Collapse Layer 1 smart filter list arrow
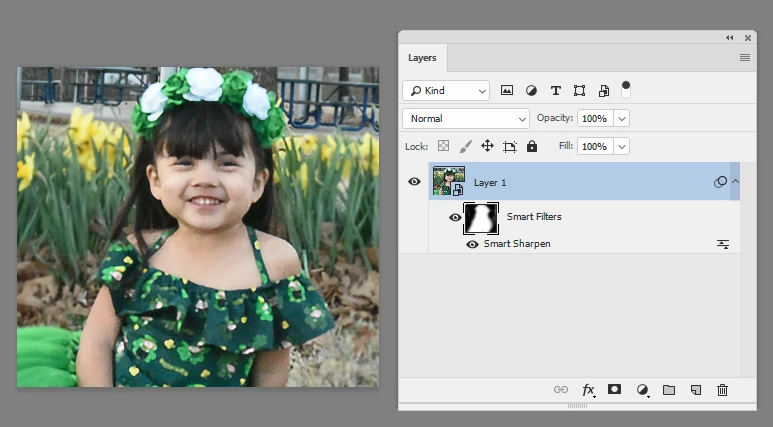The image size is (773, 427). 735,181
